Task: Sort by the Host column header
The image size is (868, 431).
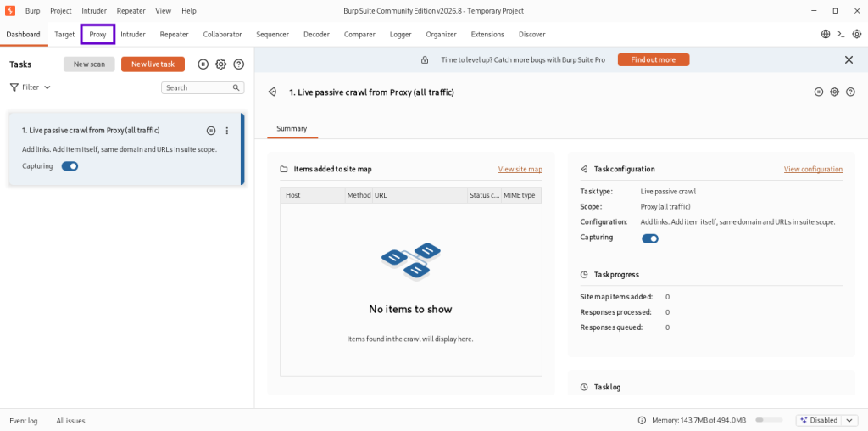Action: (x=313, y=195)
